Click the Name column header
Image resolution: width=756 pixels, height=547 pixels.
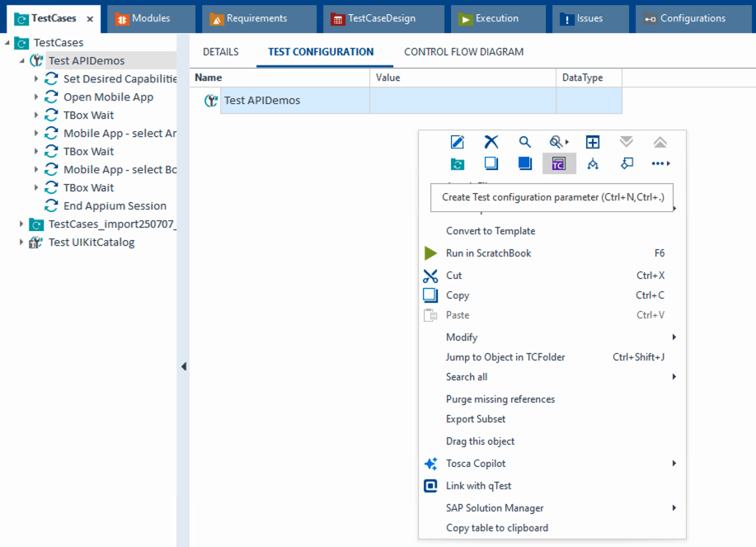click(279, 78)
